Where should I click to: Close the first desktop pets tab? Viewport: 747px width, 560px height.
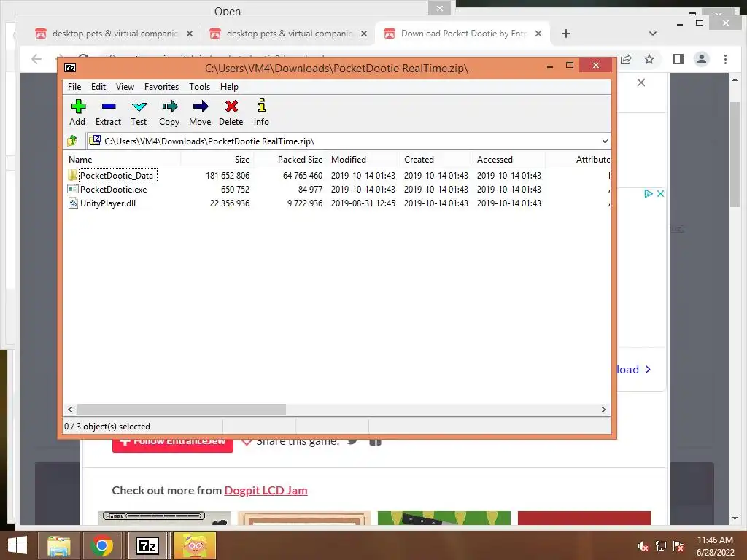tap(190, 34)
